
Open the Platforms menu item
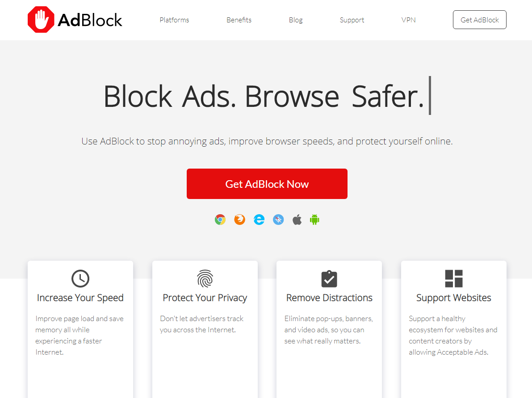[x=174, y=20]
